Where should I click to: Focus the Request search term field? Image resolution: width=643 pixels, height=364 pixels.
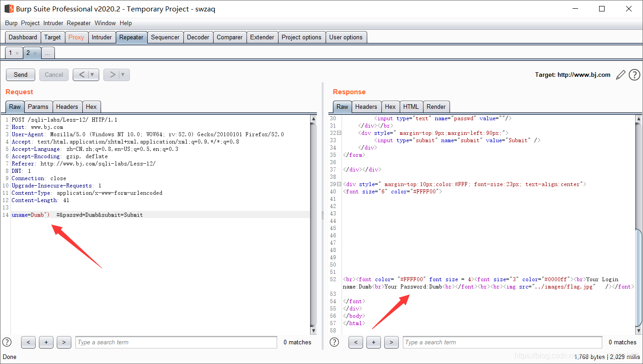(x=176, y=342)
